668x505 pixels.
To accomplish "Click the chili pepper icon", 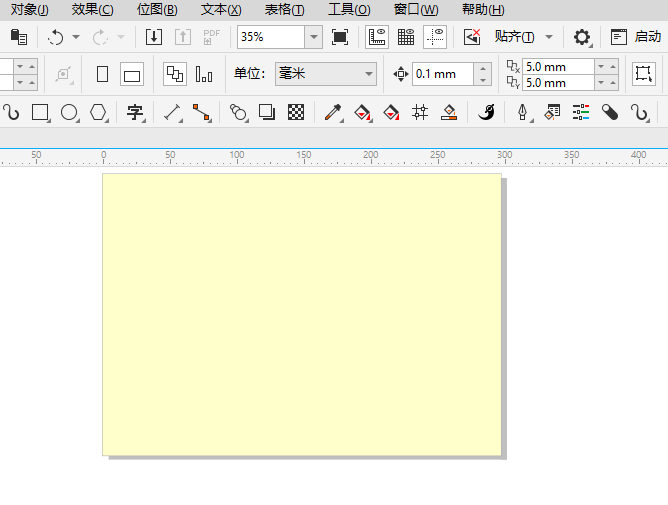I will (487, 113).
